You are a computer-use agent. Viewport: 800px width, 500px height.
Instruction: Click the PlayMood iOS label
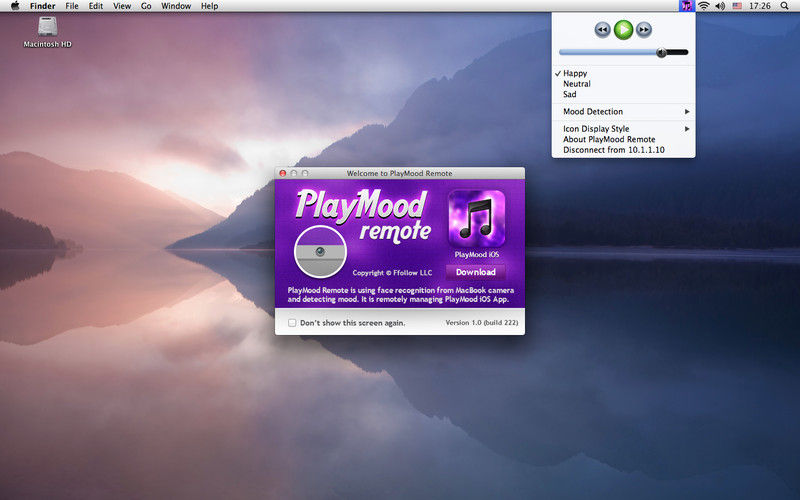click(477, 255)
